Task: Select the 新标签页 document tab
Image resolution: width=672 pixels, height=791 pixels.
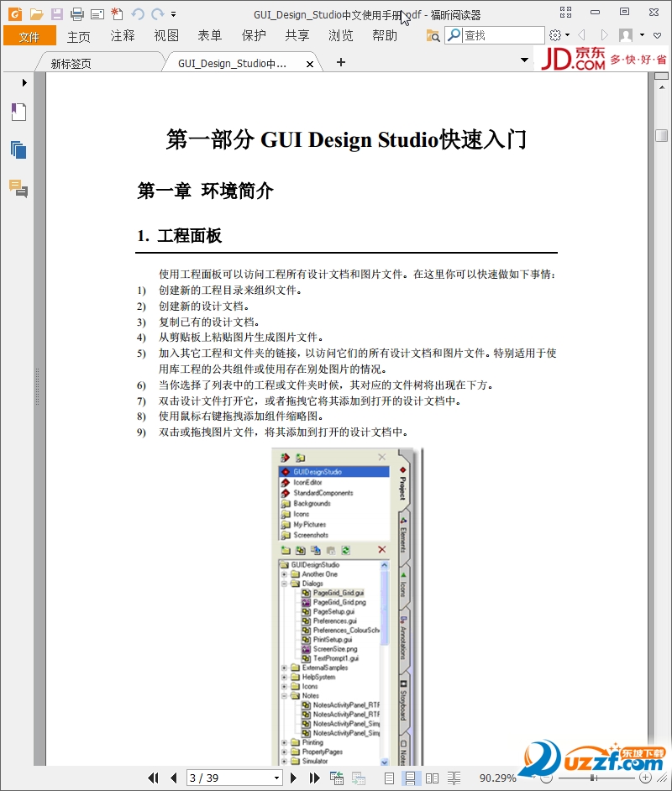Action: pos(71,64)
